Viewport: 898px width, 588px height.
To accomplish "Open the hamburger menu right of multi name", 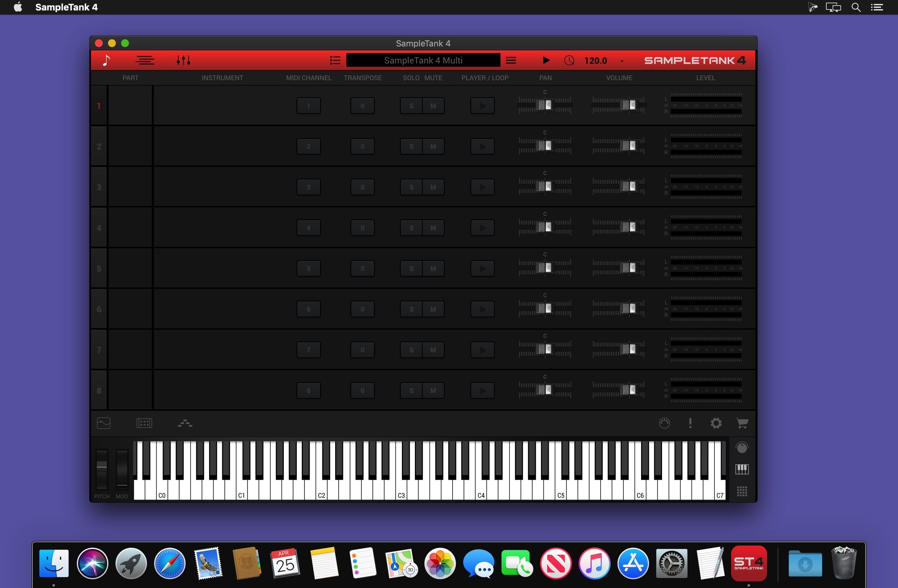I will click(x=511, y=61).
